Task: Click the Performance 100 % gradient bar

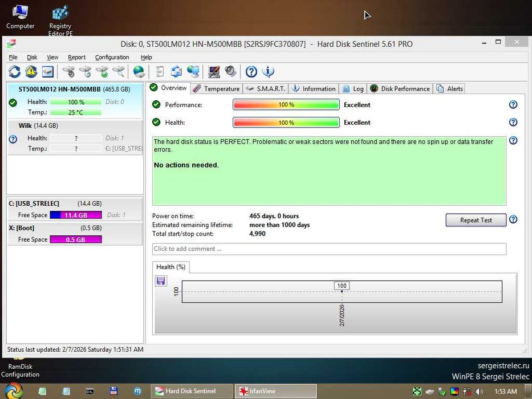Action: coord(286,104)
